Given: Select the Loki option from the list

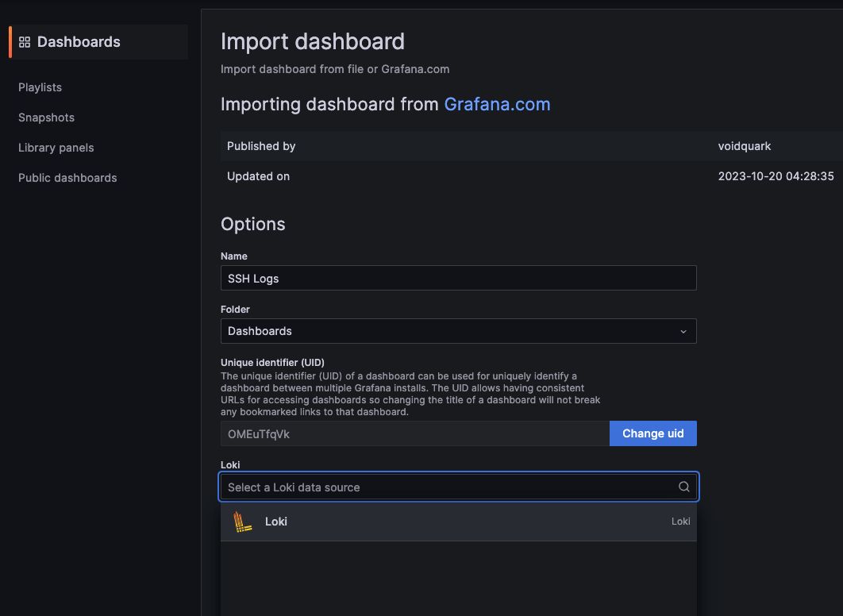Looking at the screenshot, I should click(458, 522).
